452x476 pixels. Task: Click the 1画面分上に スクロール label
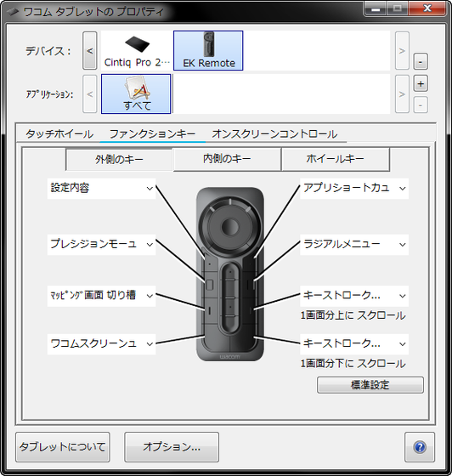(x=353, y=315)
